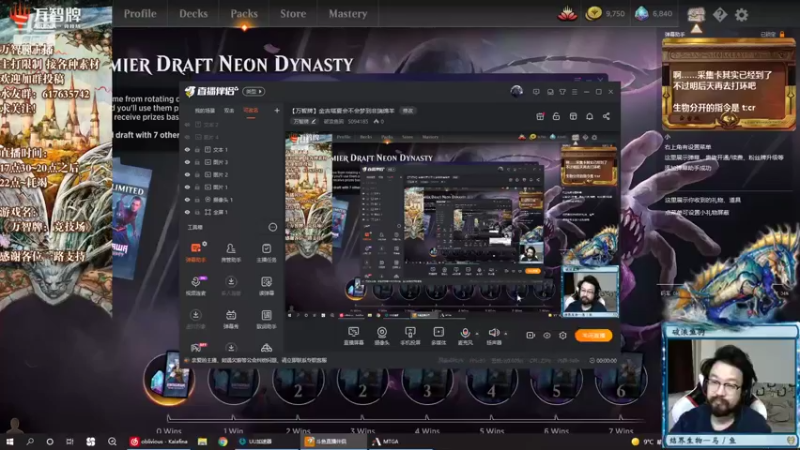The width and height of the screenshot is (800, 450).
Task: Edit the 万智牌 category tag
Action: (x=305, y=121)
